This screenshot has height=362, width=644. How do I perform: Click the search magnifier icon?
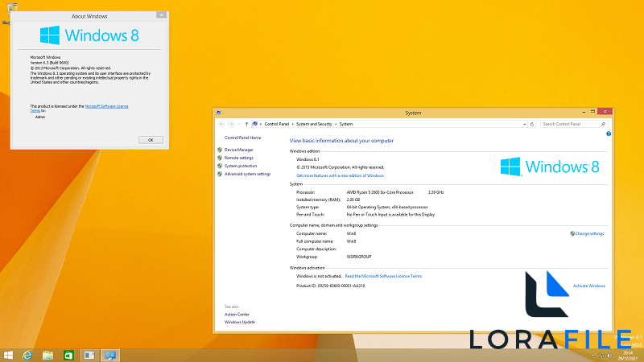click(x=603, y=124)
